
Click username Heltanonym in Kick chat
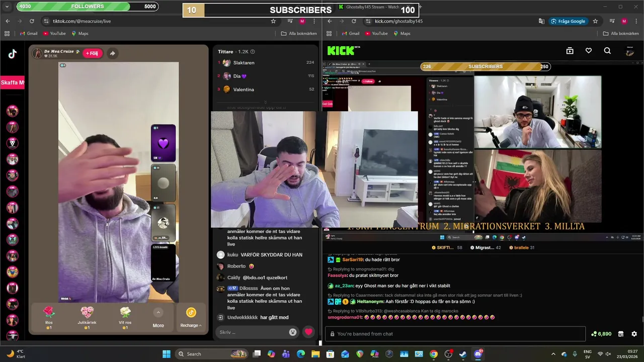tap(370, 302)
